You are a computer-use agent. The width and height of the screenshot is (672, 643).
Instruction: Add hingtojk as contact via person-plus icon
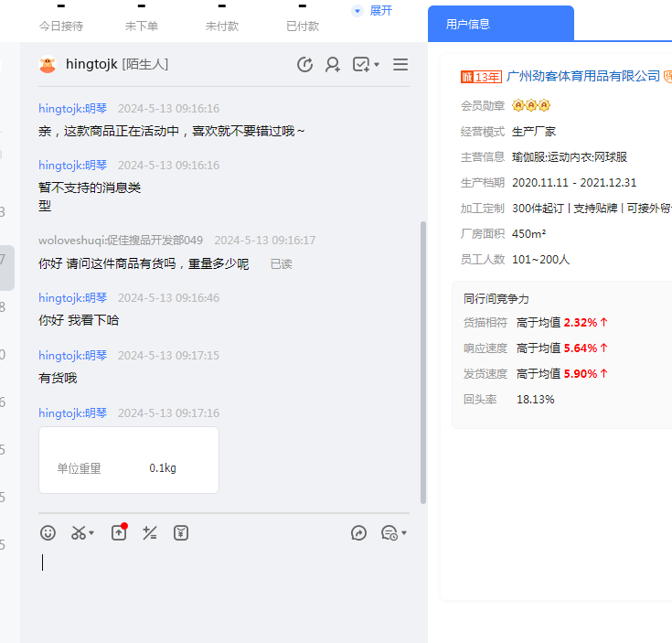333,65
